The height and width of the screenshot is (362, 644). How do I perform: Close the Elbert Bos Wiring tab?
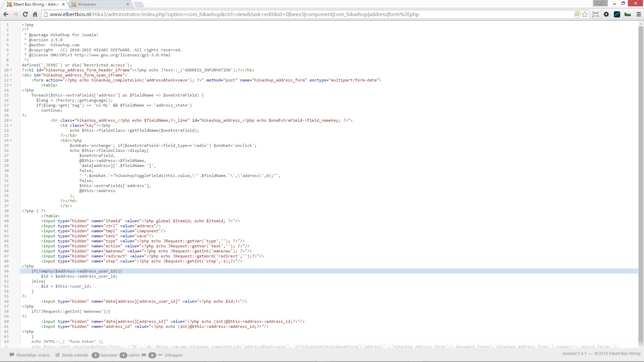pos(63,4)
